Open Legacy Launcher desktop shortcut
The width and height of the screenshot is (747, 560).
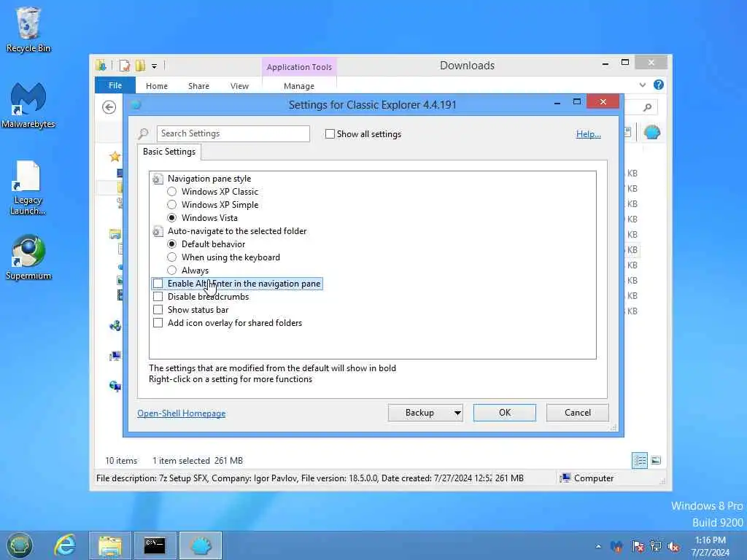tap(28, 187)
